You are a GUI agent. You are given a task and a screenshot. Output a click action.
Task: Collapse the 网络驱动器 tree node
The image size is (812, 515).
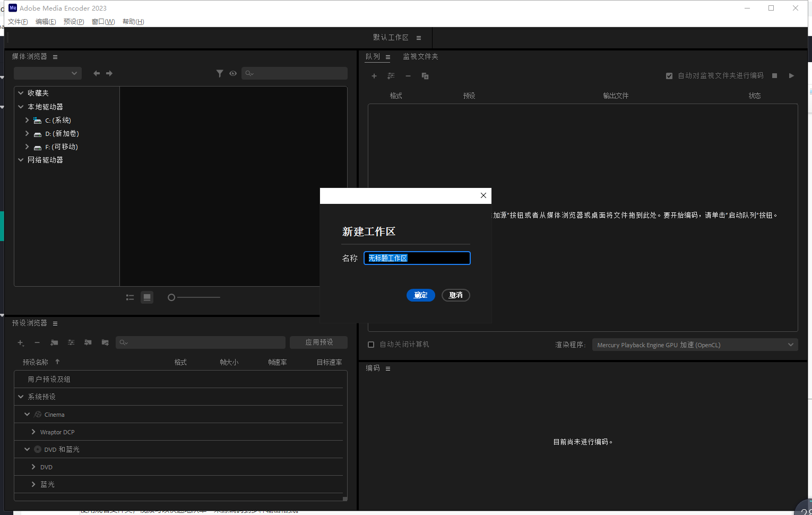[x=21, y=160]
